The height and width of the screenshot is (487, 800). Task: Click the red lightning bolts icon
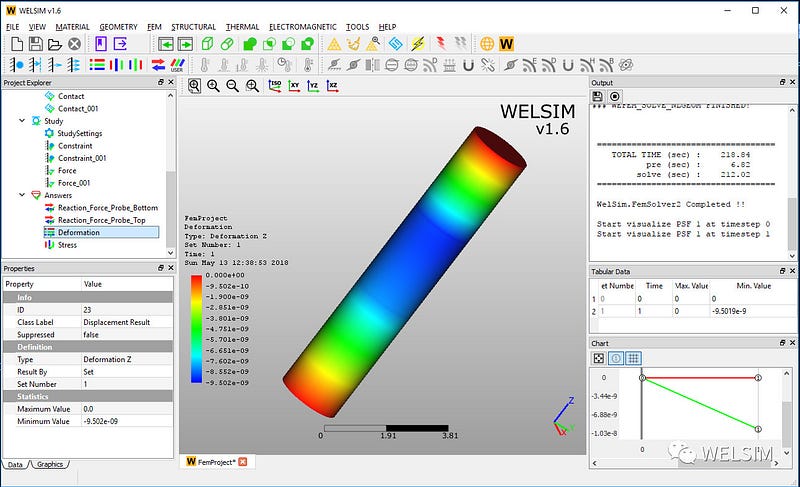[x=441, y=43]
